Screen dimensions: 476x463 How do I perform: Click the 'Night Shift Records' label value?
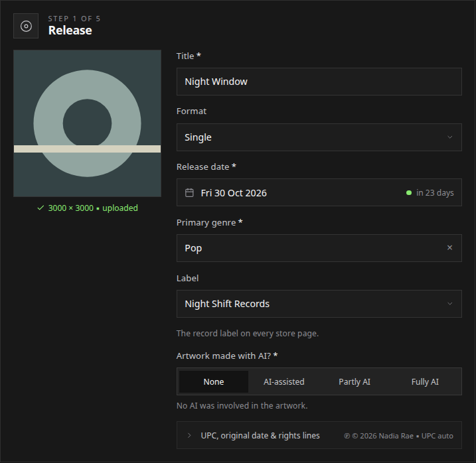pyautogui.click(x=227, y=304)
